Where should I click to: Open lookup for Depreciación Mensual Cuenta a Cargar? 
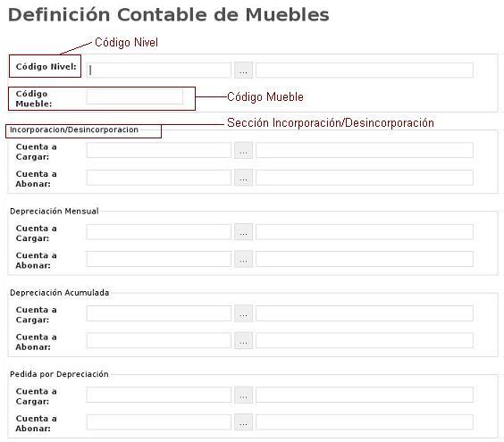[x=243, y=232]
